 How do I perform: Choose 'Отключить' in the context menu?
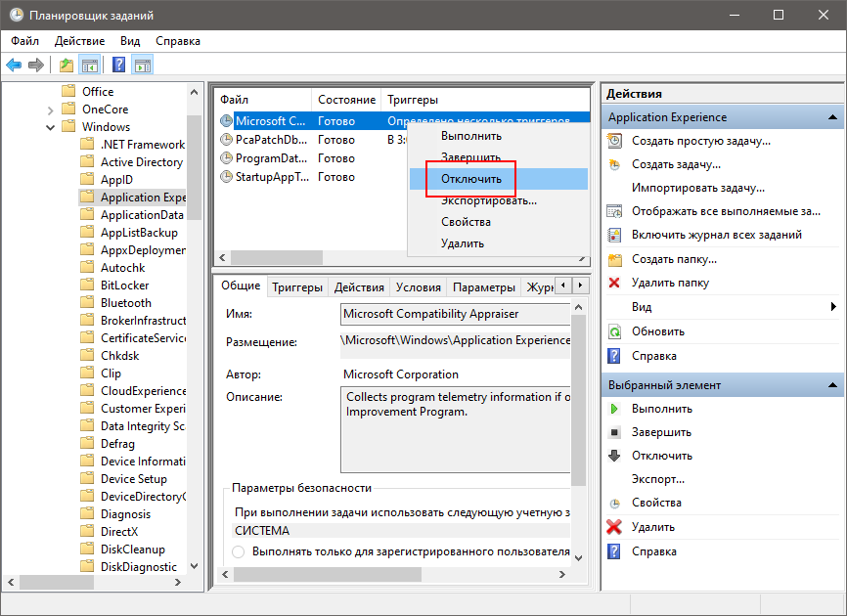(x=470, y=179)
